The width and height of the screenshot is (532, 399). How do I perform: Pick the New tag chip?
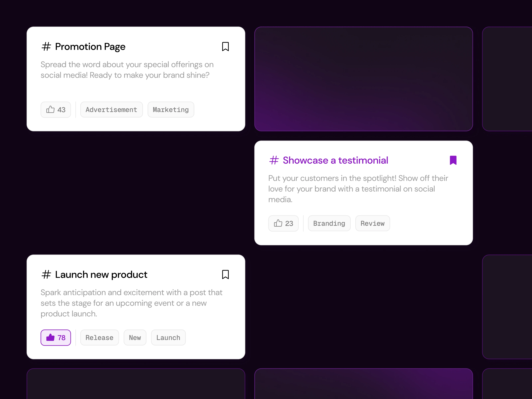click(x=135, y=338)
